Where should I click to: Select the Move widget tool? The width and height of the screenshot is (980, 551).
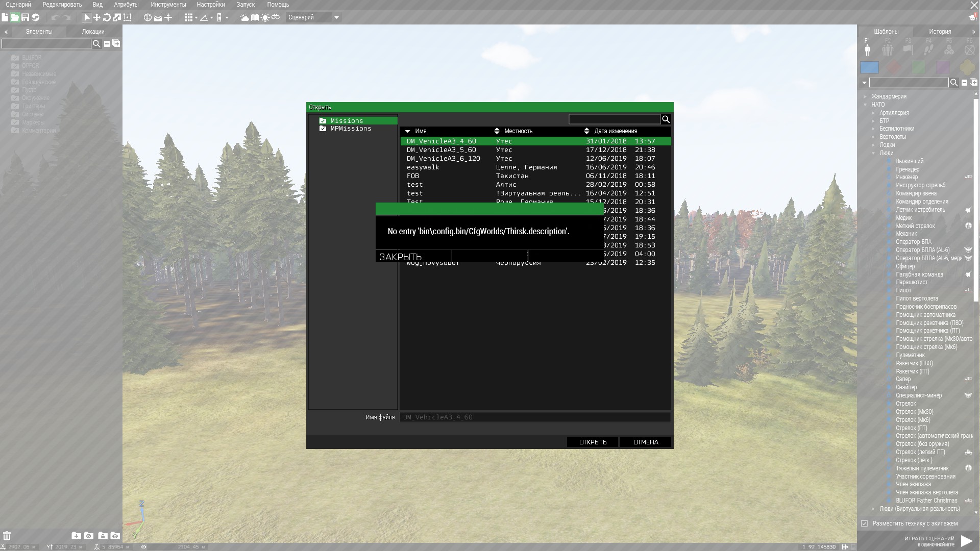click(x=96, y=17)
